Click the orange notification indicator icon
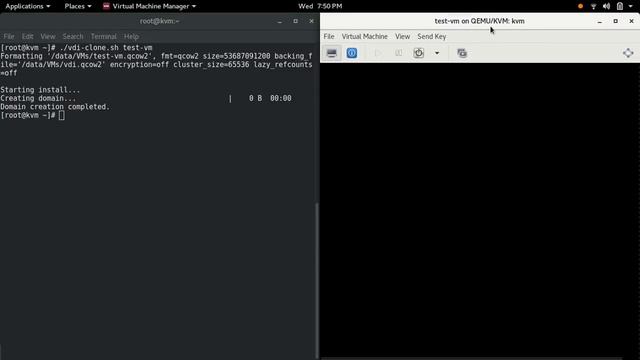The height and width of the screenshot is (360, 640). click(x=580, y=6)
